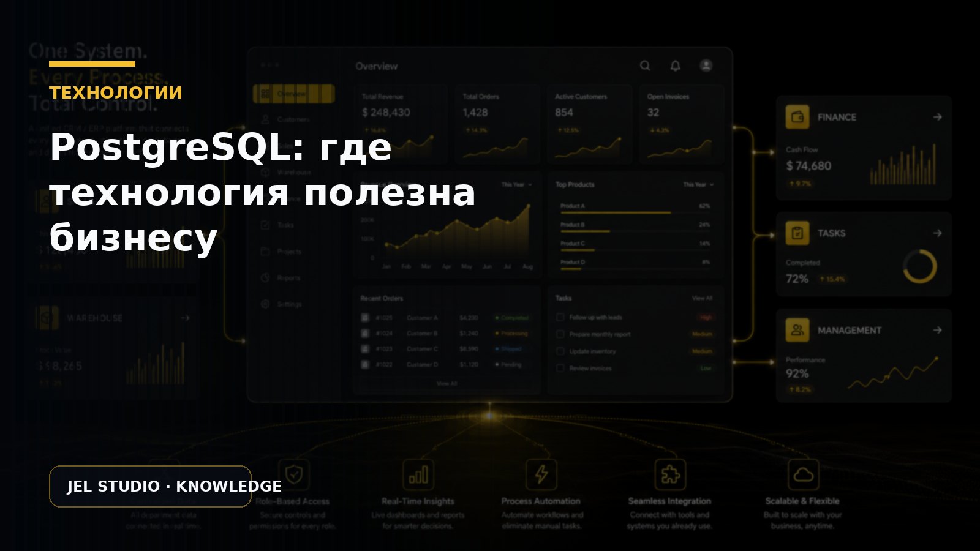Click the Reports icon in sidebar

point(265,277)
